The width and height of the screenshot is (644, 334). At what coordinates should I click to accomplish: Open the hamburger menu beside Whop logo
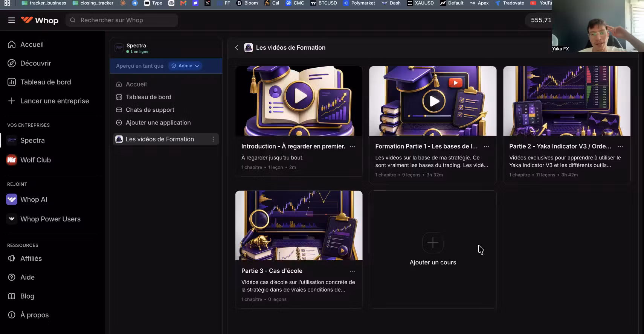12,20
